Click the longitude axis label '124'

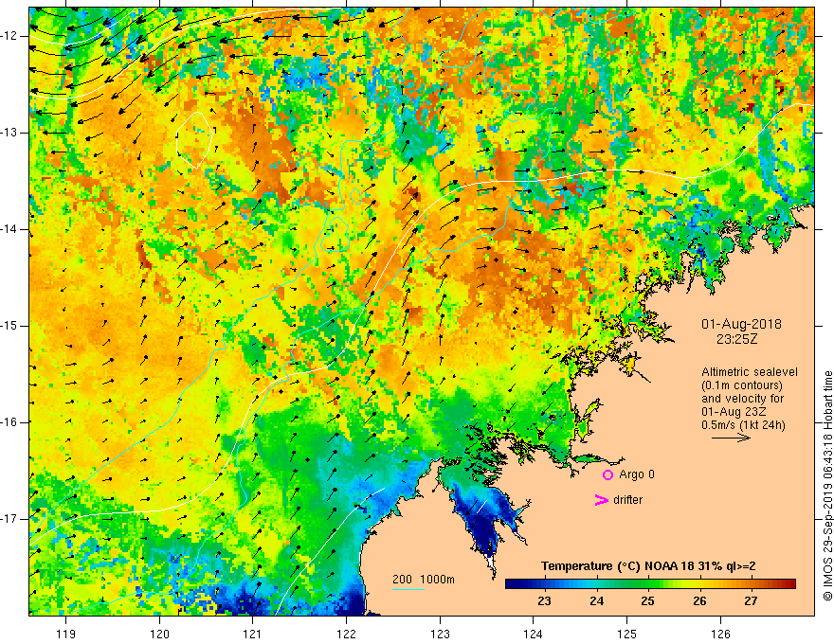[534, 634]
